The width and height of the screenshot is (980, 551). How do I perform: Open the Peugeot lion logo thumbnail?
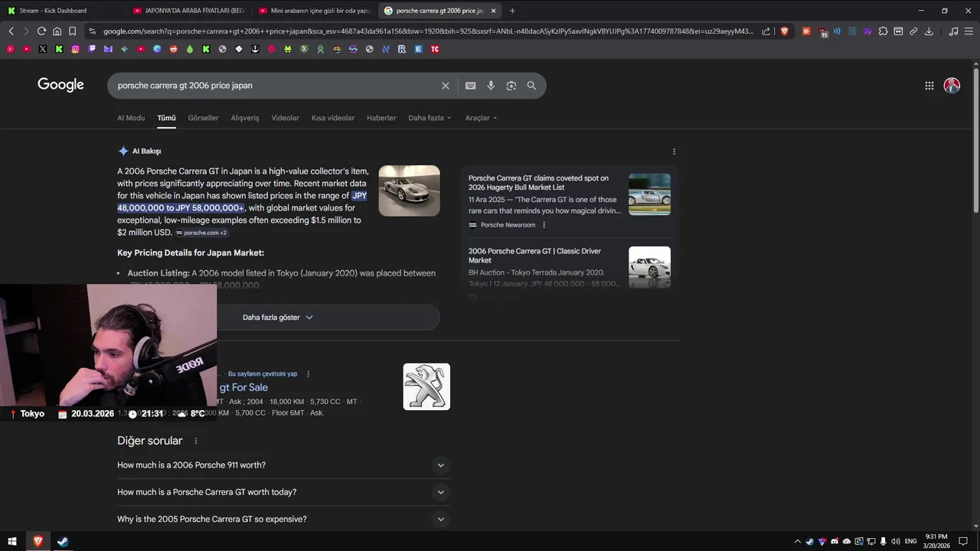coord(426,386)
